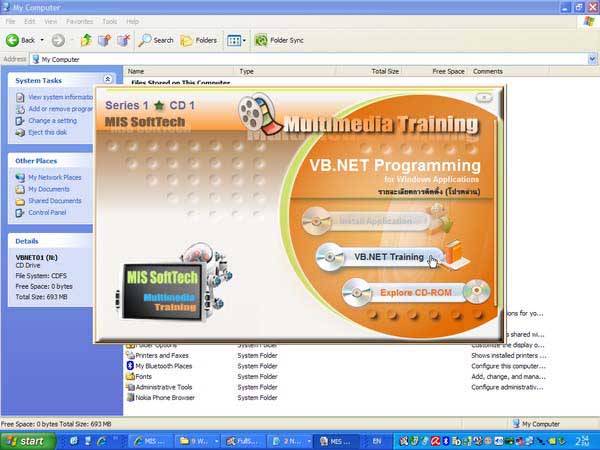Open the File menu
The width and height of the screenshot is (600, 450).
[x=10, y=21]
